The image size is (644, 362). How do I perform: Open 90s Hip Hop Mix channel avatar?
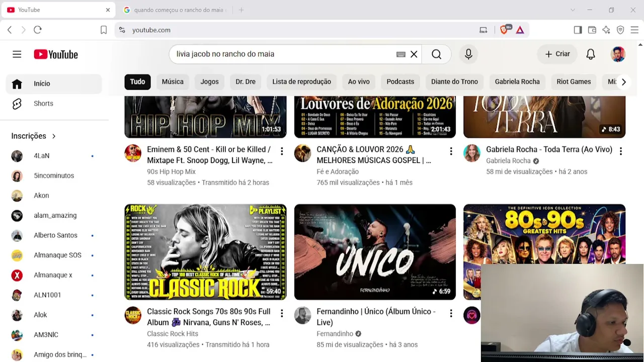click(133, 153)
